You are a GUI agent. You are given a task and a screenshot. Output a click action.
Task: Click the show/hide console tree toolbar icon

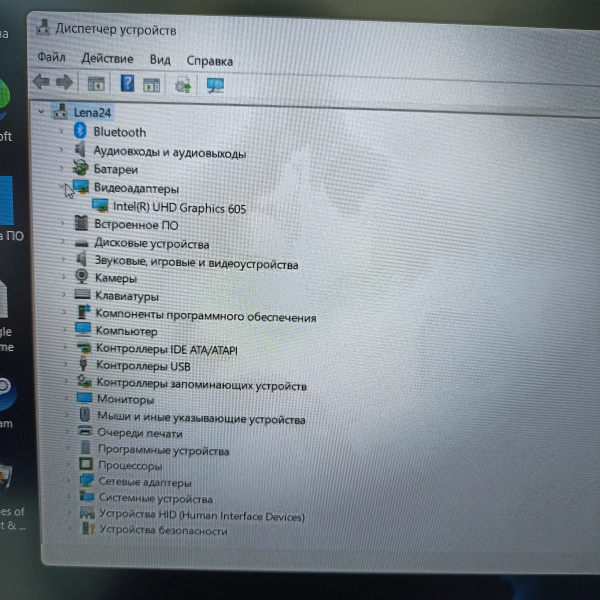coord(96,83)
